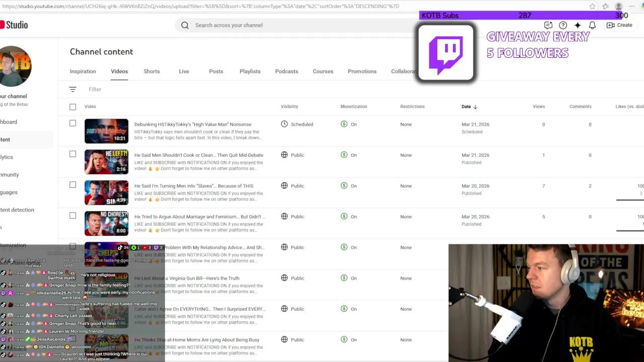Viewport: 644px width, 362px height.
Task: Open the feedback chat icon
Action: click(x=548, y=25)
